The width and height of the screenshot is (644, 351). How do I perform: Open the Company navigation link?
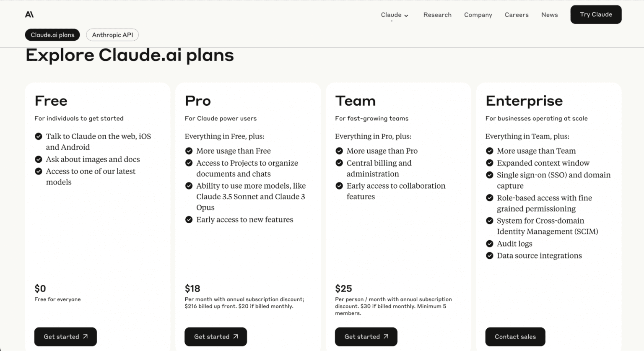click(478, 15)
